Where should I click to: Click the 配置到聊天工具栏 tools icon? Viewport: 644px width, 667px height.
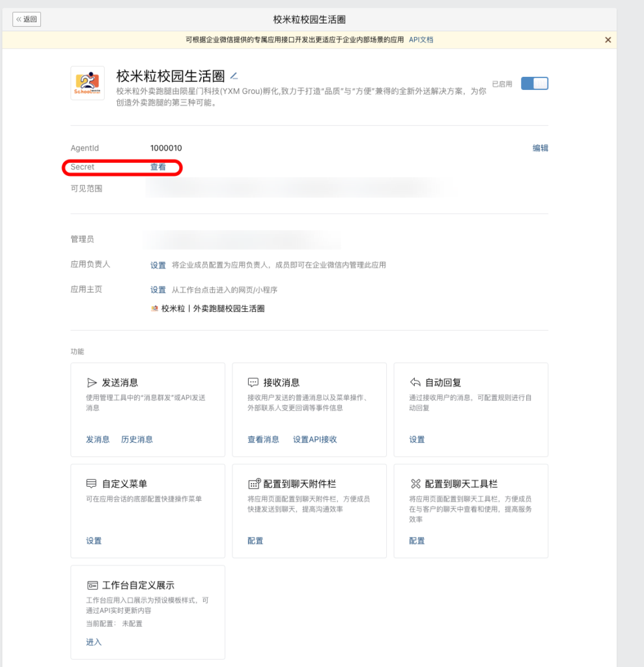[415, 484]
